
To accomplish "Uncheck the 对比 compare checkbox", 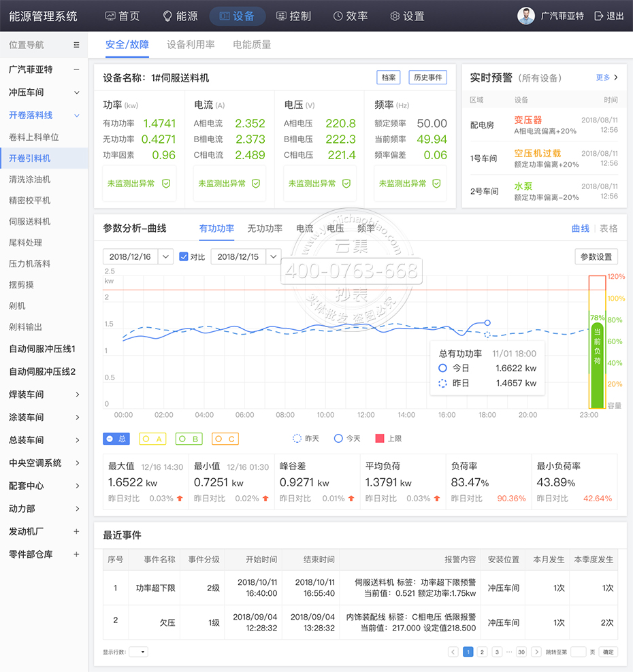I will pyautogui.click(x=183, y=257).
